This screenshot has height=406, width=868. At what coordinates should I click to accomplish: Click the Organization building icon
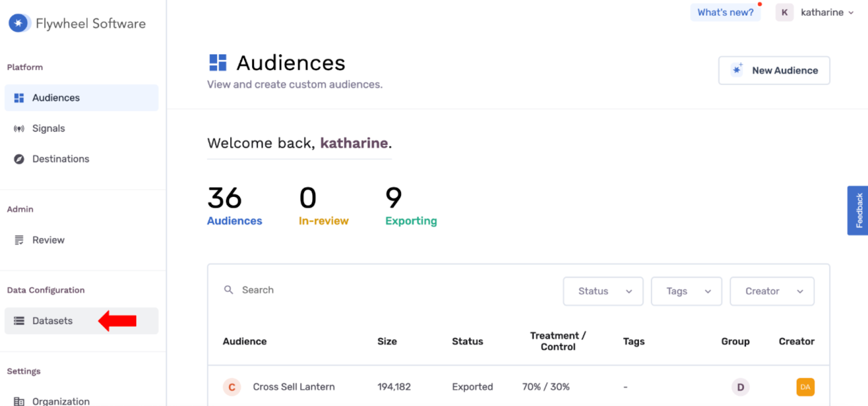(19, 402)
